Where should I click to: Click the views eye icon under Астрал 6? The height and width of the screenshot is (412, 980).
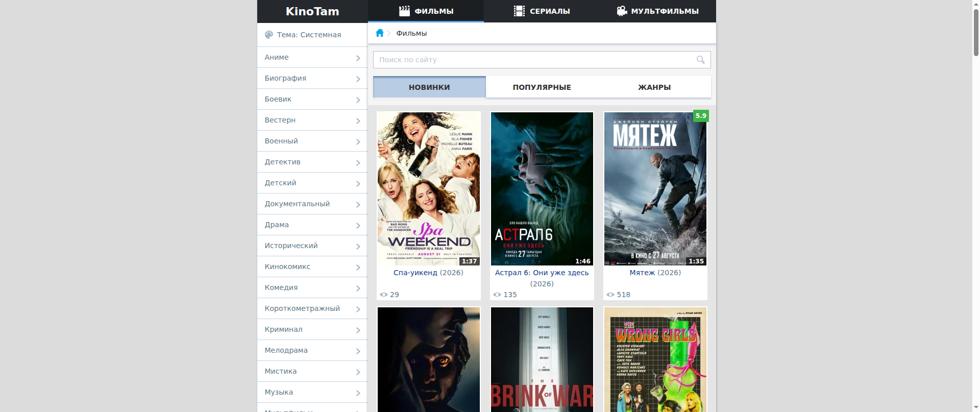click(497, 295)
